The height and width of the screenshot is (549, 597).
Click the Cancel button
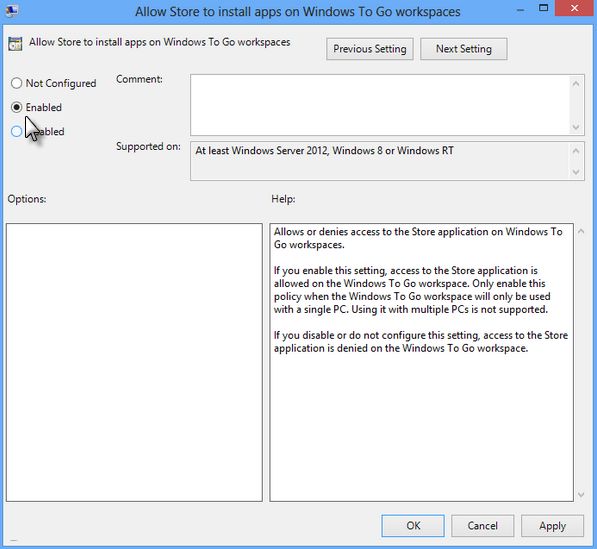482,526
